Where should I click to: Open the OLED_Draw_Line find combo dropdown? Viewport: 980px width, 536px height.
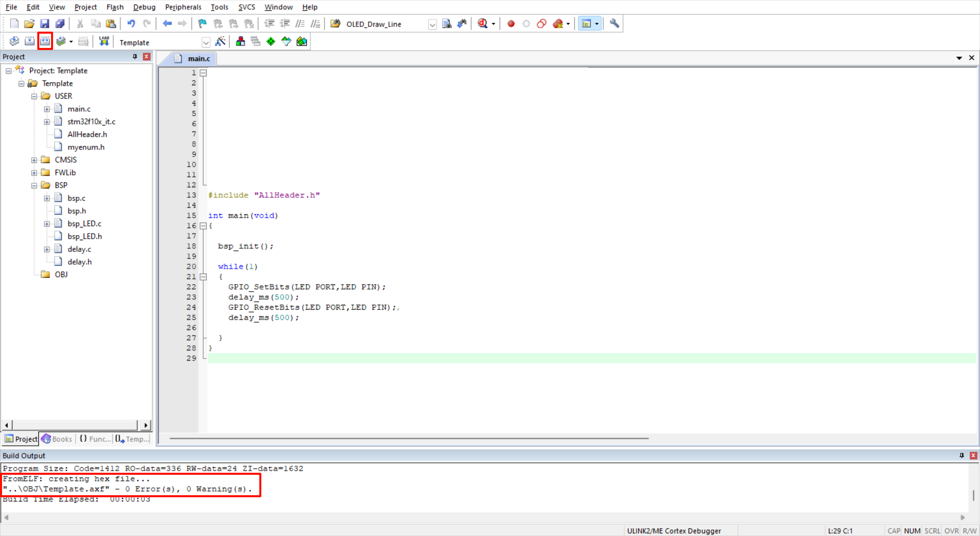pyautogui.click(x=432, y=24)
